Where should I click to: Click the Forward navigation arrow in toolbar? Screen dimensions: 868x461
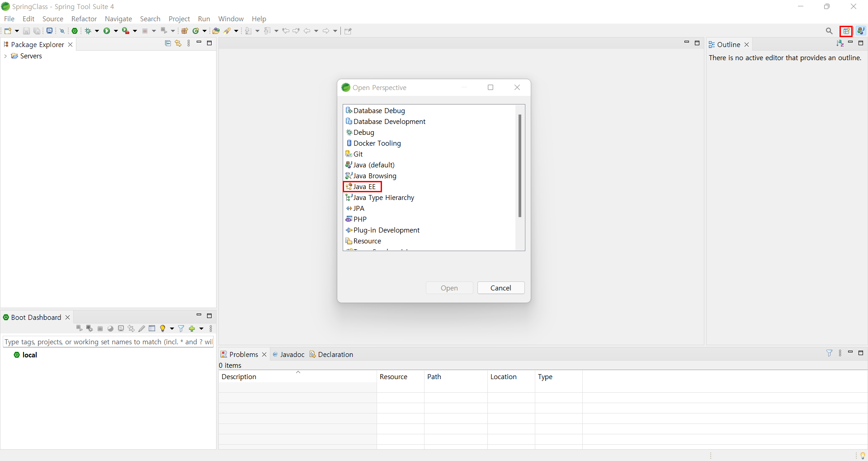[326, 31]
